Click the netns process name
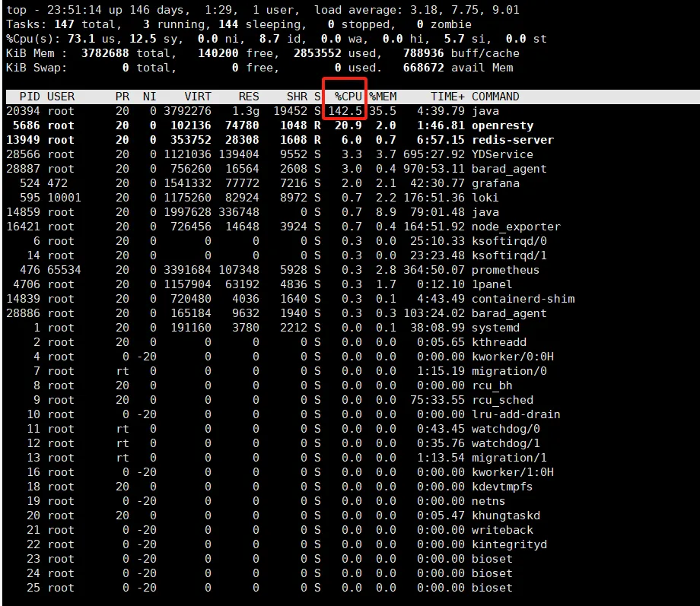This screenshot has width=700, height=606. [x=488, y=500]
